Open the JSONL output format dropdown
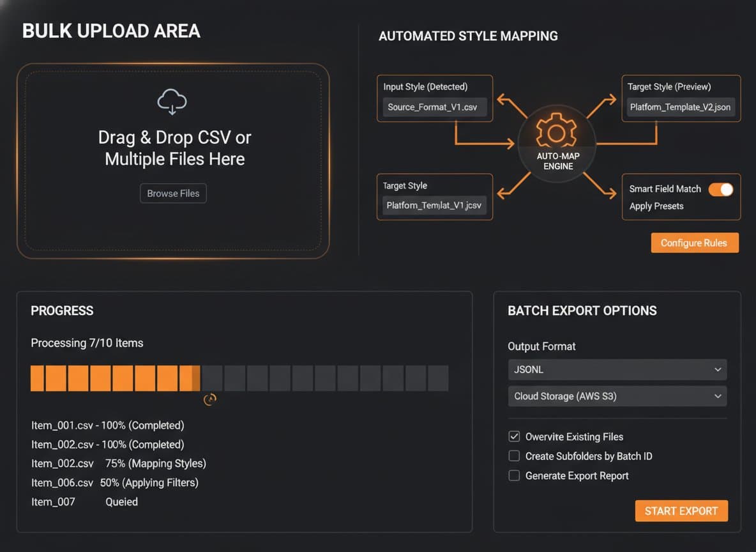This screenshot has height=552, width=756. 617,370
